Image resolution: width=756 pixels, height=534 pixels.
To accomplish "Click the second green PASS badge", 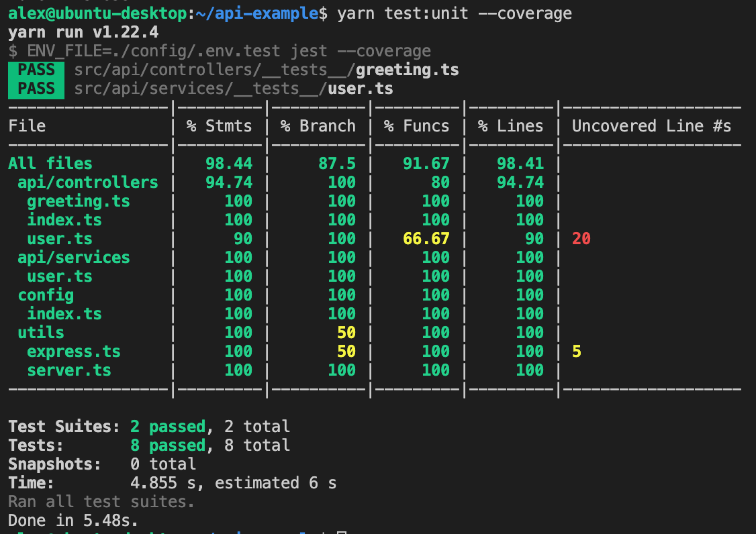I will click(36, 89).
